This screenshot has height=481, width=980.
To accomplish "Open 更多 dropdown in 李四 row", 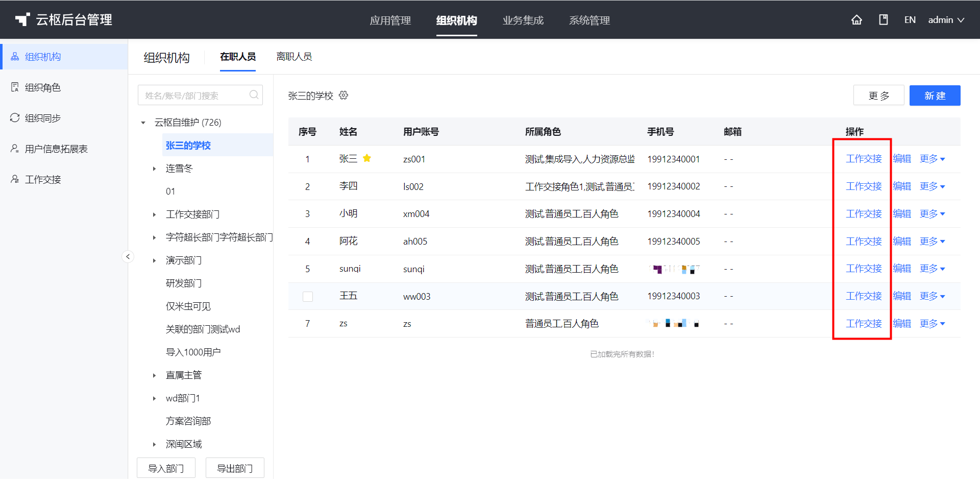I will click(932, 186).
